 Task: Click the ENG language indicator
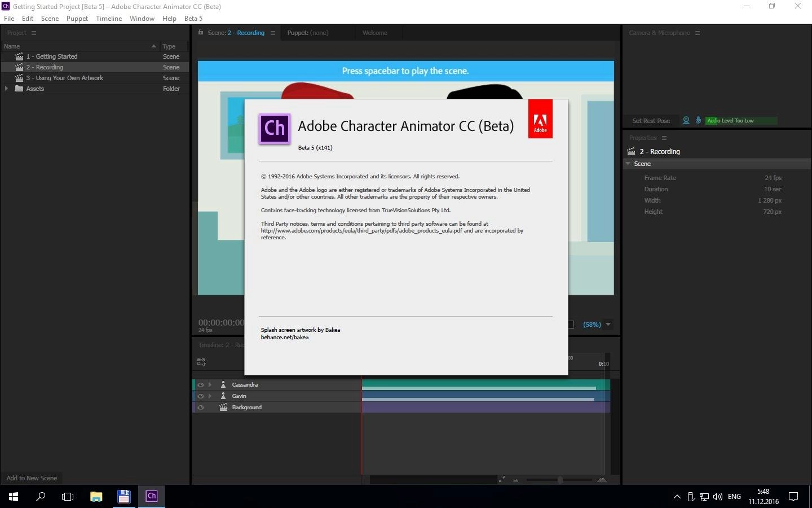click(734, 497)
